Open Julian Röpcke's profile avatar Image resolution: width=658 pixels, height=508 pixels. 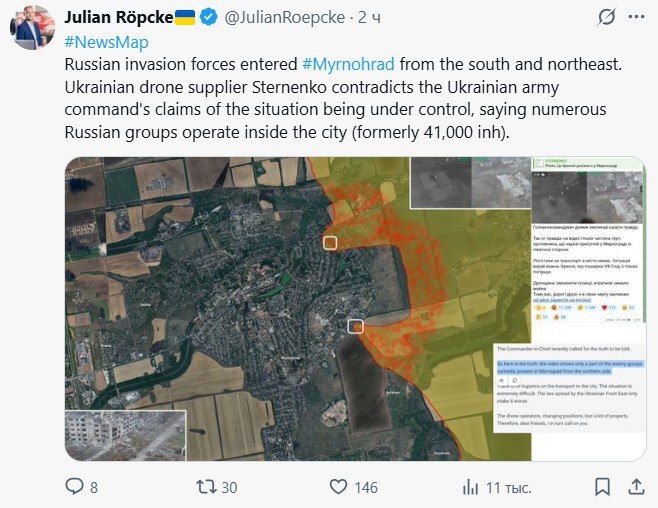tap(32, 26)
